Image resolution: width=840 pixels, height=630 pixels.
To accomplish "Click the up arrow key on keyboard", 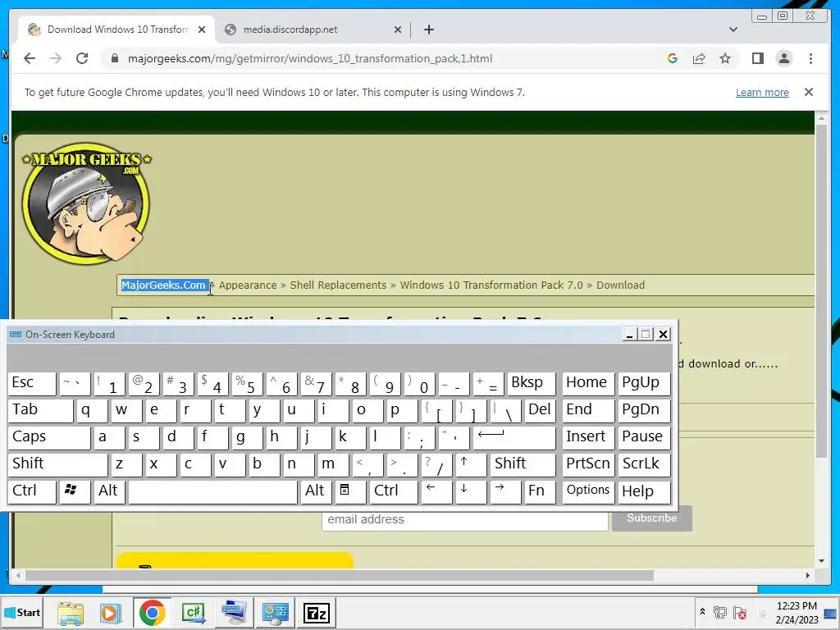I will 471,464.
